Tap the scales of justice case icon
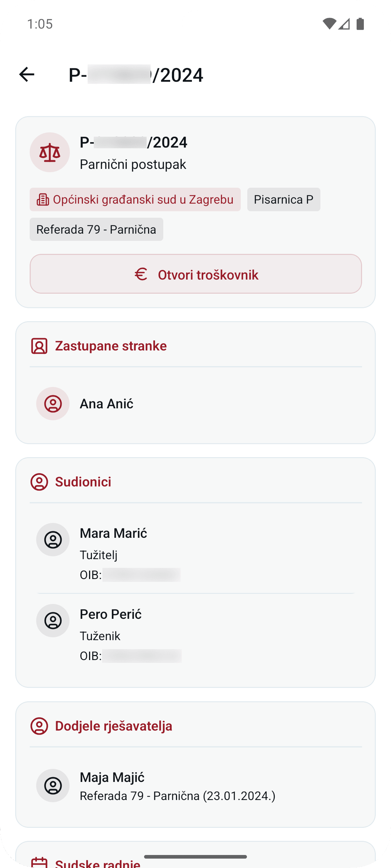Screen dimensions: 391x868 tap(50, 152)
